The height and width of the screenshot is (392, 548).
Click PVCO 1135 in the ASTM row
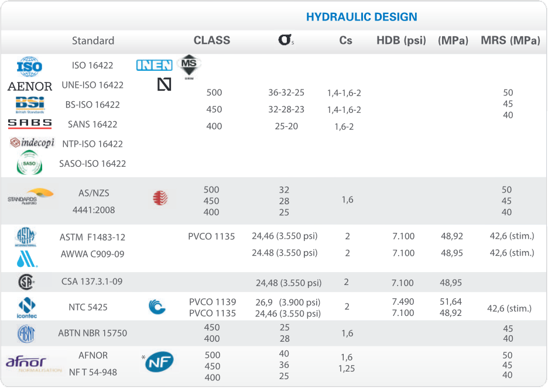point(211,236)
